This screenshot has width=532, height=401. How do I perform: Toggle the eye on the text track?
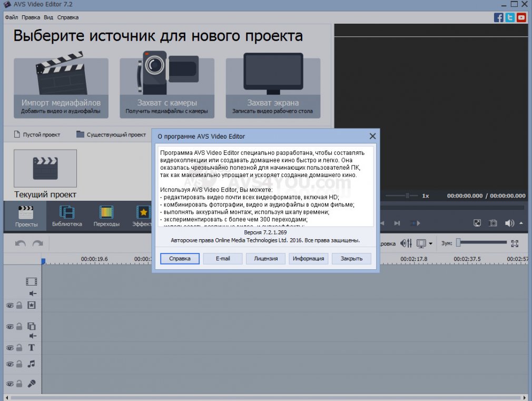point(10,348)
